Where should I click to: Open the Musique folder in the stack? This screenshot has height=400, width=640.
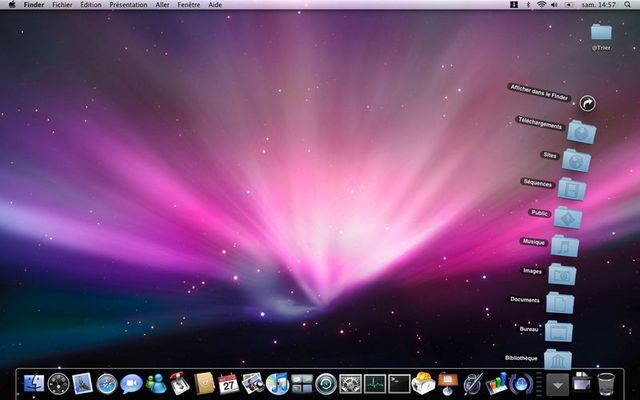click(564, 246)
